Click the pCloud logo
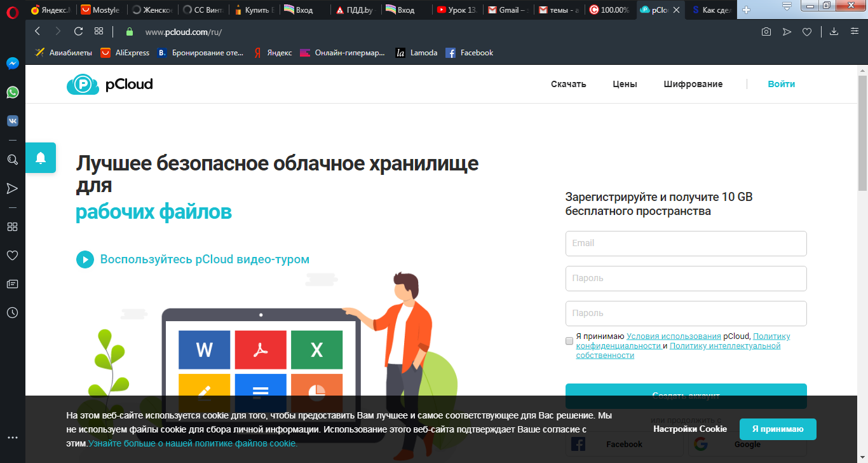 [110, 84]
